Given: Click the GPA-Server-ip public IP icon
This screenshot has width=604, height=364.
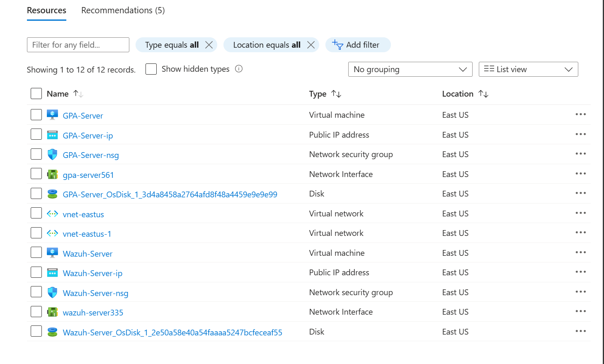Looking at the screenshot, I should [x=52, y=135].
